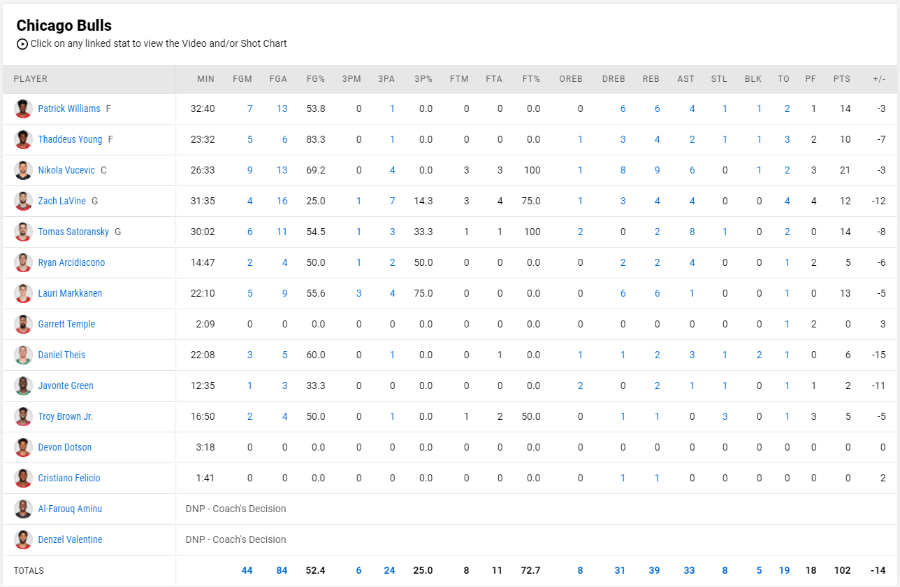Open Ryan Arcidiacono player link
This screenshot has width=900, height=587.
coord(71,263)
